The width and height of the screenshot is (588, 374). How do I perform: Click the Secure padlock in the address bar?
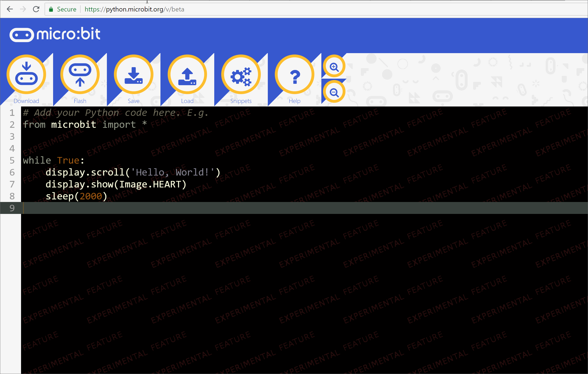(51, 9)
